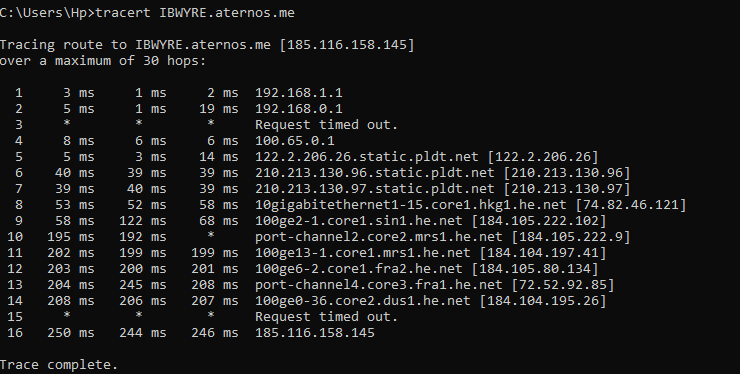Click the hop 15 Request timed out line
740x374 pixels.
click(327, 317)
